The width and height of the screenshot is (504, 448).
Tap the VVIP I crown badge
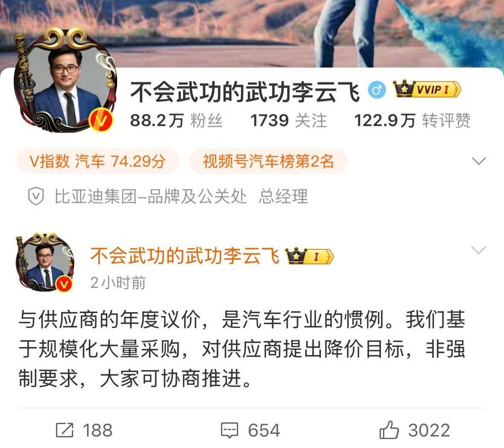[427, 89]
